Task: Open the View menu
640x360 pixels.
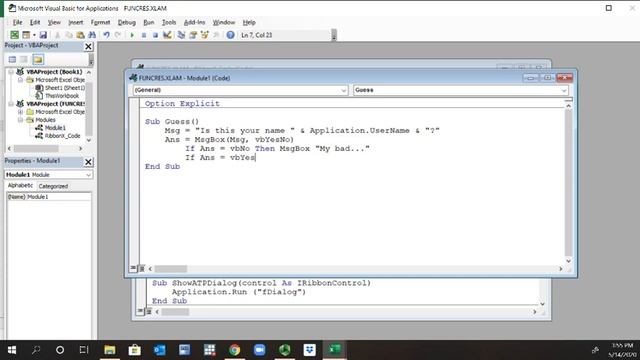Action: coord(54,22)
